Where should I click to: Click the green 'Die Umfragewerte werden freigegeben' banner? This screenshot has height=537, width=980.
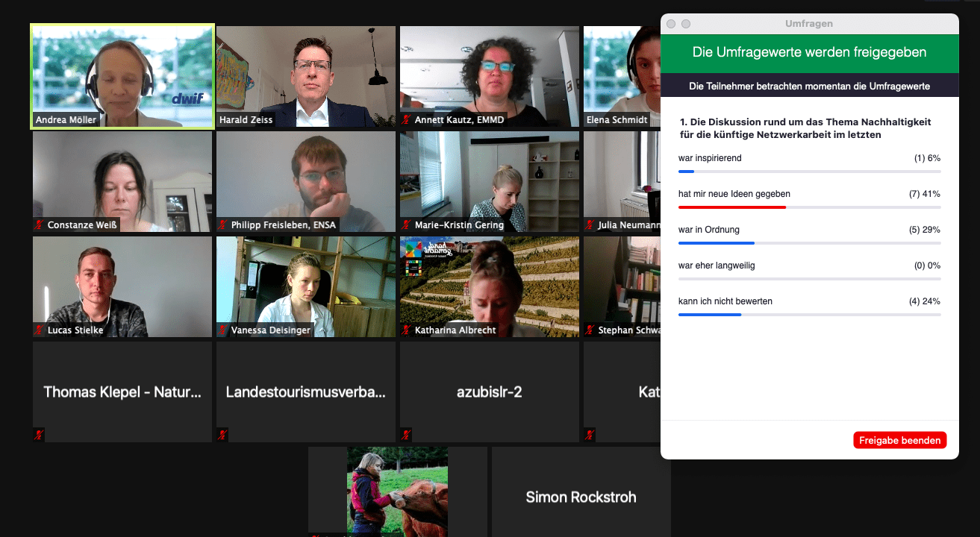[810, 53]
